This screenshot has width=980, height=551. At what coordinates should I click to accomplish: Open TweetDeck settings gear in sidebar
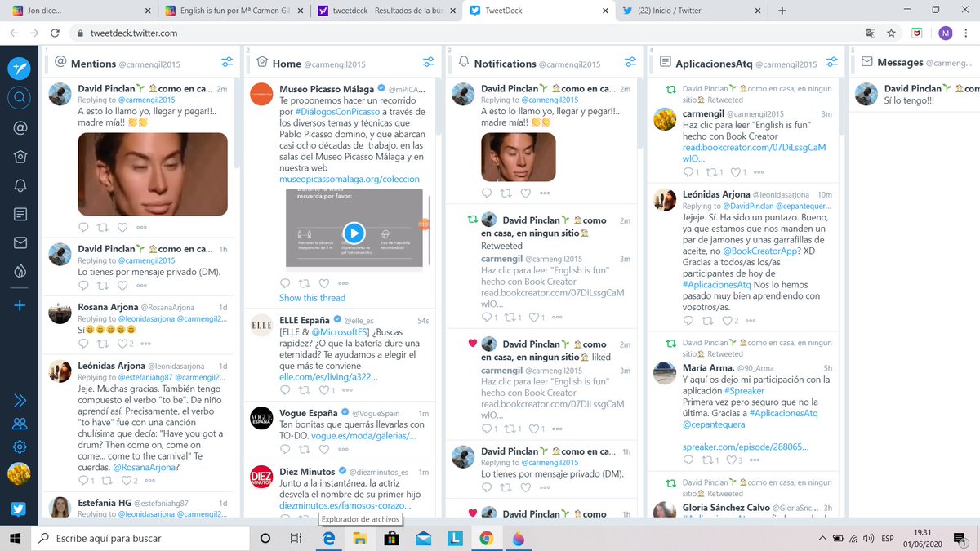point(20,447)
